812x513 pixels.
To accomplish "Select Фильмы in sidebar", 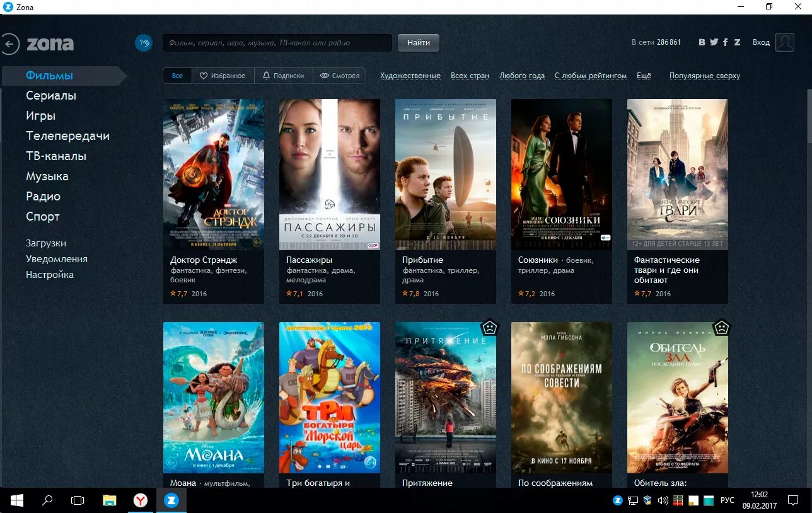I will (x=64, y=76).
